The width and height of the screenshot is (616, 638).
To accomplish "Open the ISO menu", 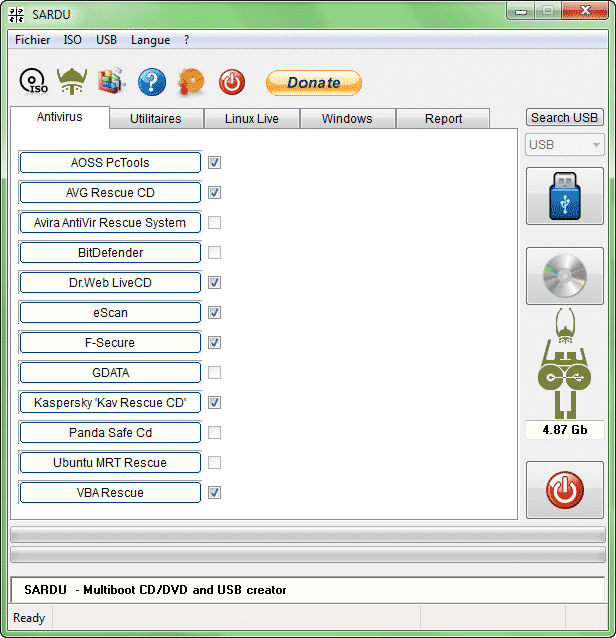I will click(x=72, y=40).
